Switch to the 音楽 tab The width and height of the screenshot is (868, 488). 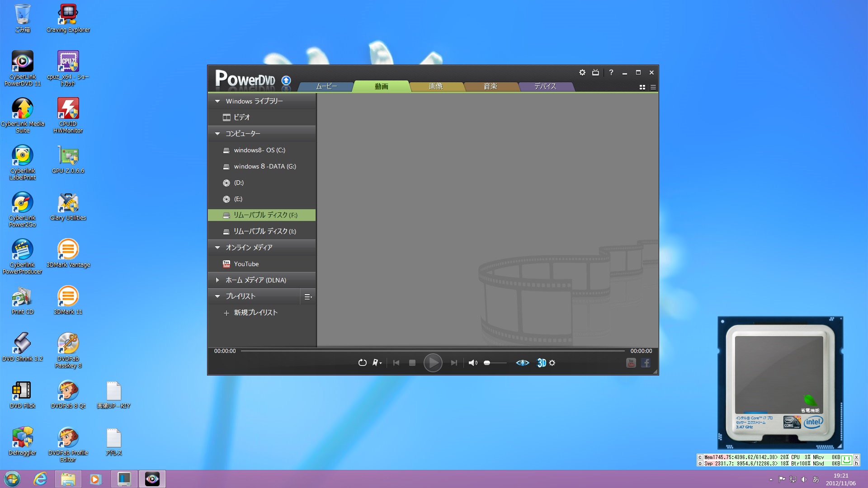490,86
